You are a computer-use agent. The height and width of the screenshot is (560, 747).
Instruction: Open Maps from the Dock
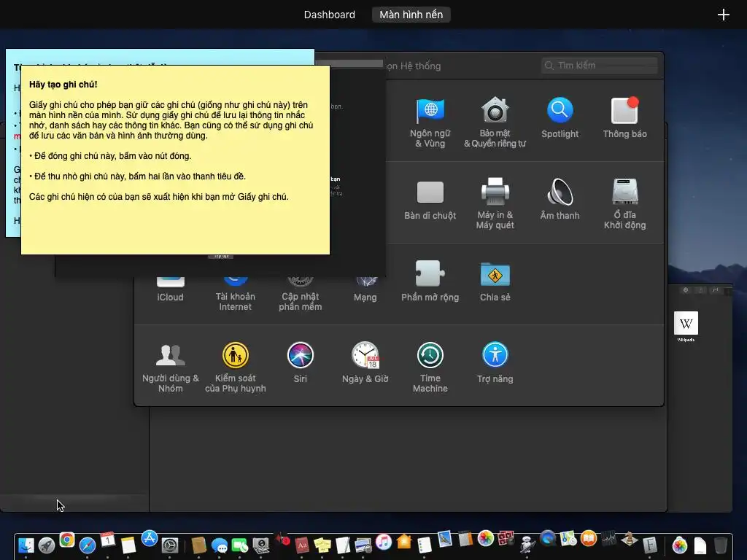[x=568, y=539]
